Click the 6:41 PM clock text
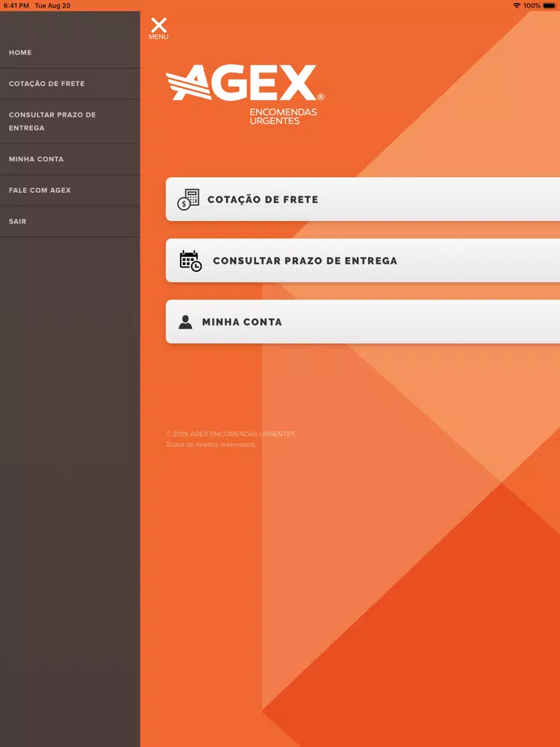 16,6
